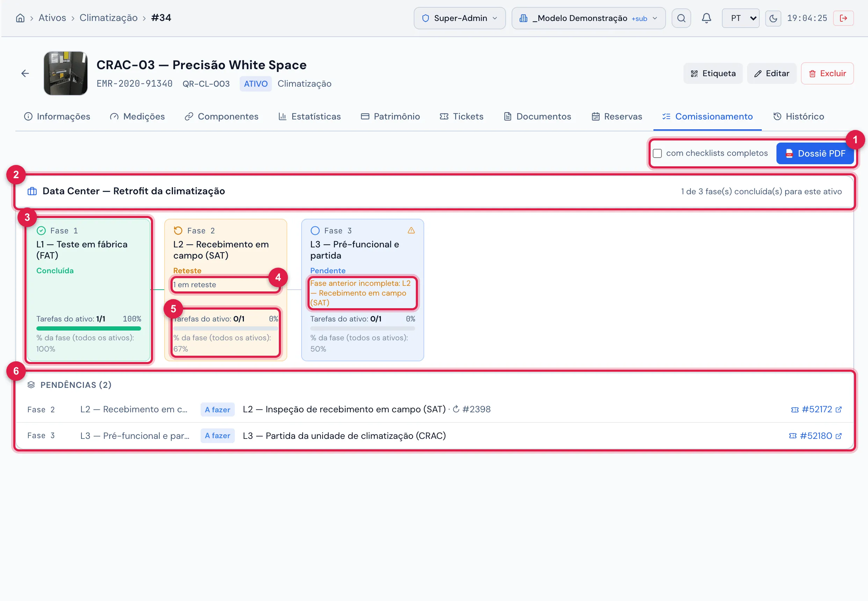Go back with the left arrow icon

pos(25,73)
